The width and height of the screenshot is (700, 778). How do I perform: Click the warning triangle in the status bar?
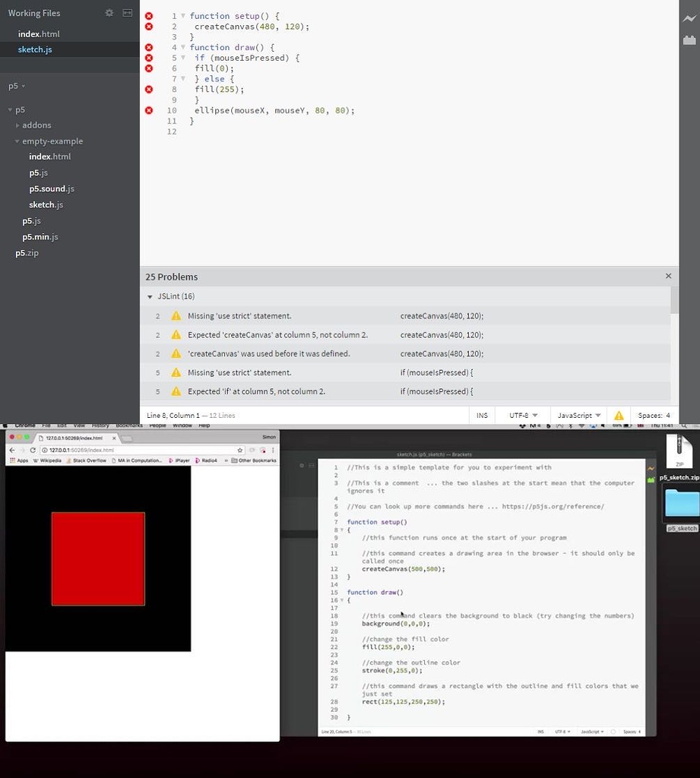tap(619, 416)
